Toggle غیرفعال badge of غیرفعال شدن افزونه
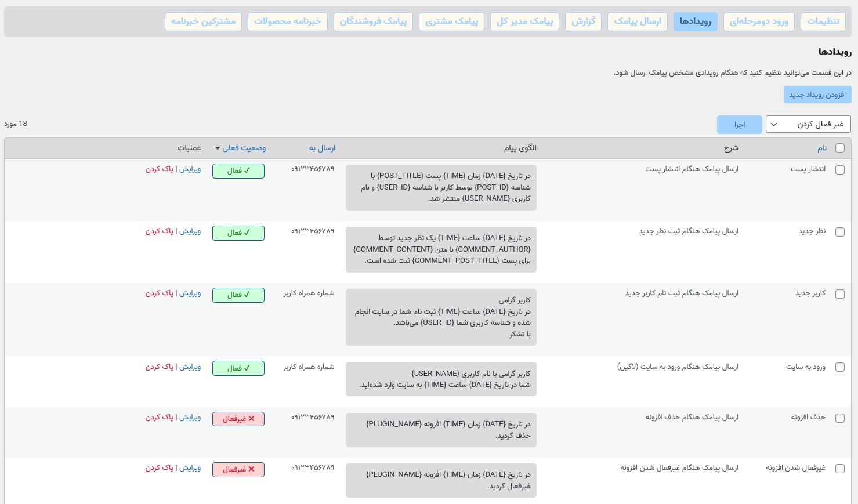The height and width of the screenshot is (504, 858). point(238,470)
